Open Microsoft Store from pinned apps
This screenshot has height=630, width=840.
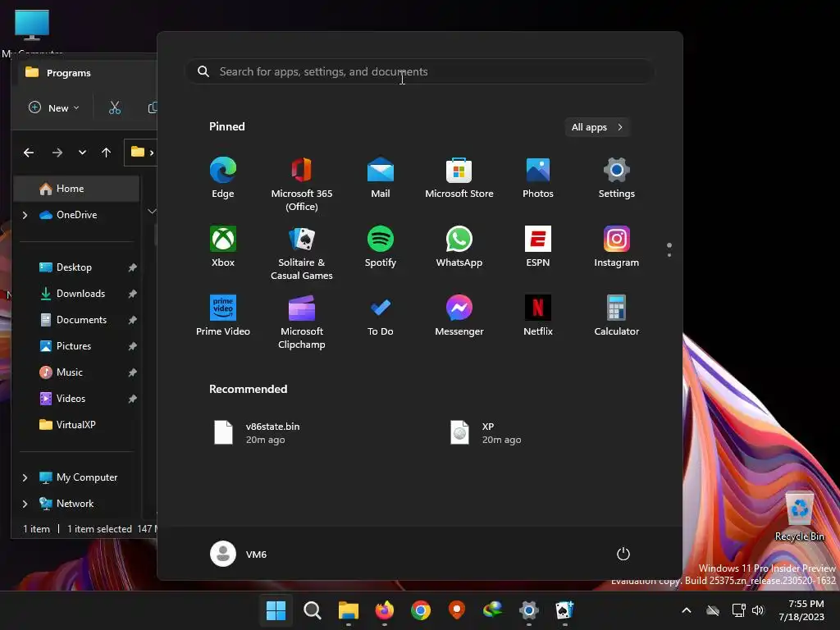click(x=459, y=178)
